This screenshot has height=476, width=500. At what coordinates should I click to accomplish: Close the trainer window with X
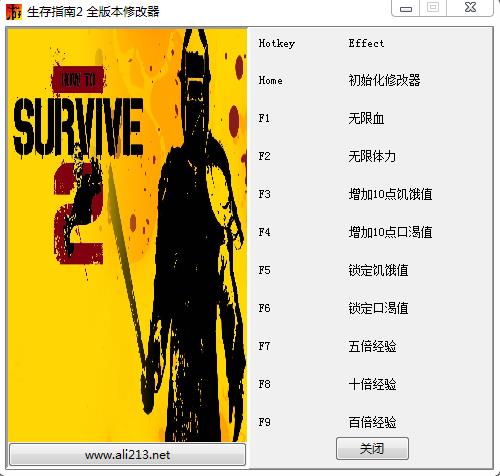(470, 8)
